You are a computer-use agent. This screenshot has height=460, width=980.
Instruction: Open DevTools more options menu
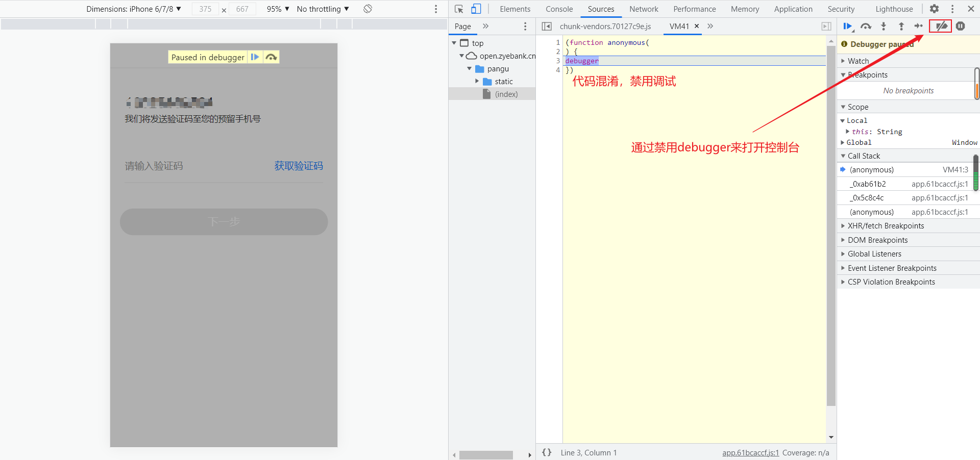pos(952,9)
